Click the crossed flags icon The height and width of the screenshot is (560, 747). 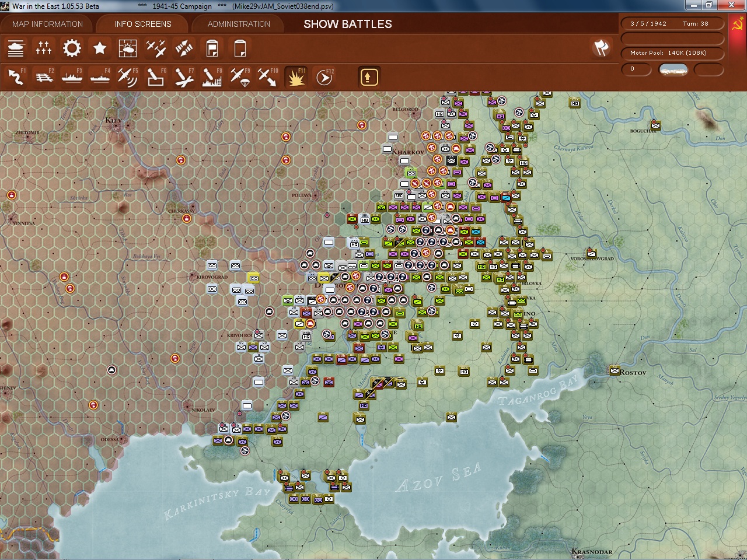click(601, 48)
